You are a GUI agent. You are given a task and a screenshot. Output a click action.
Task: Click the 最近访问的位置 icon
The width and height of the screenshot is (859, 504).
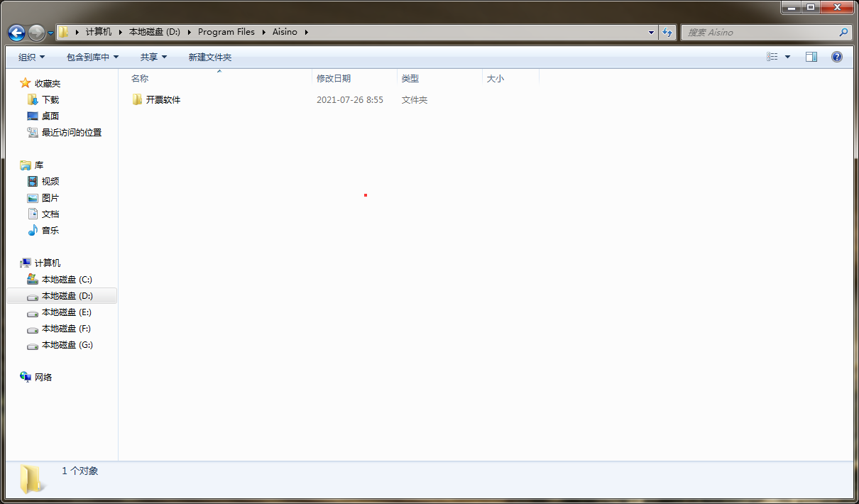(x=33, y=132)
